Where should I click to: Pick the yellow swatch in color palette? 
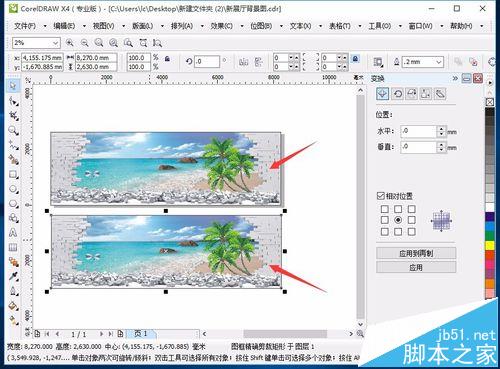click(x=490, y=245)
